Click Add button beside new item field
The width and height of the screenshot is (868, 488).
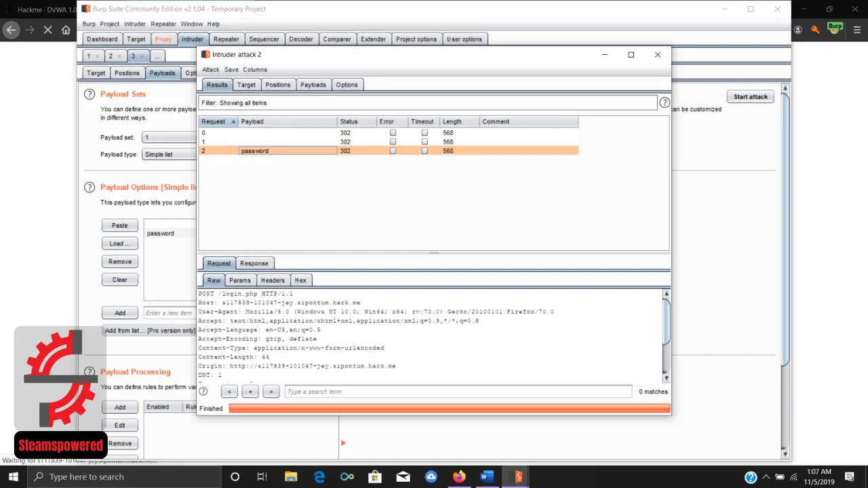pos(120,313)
